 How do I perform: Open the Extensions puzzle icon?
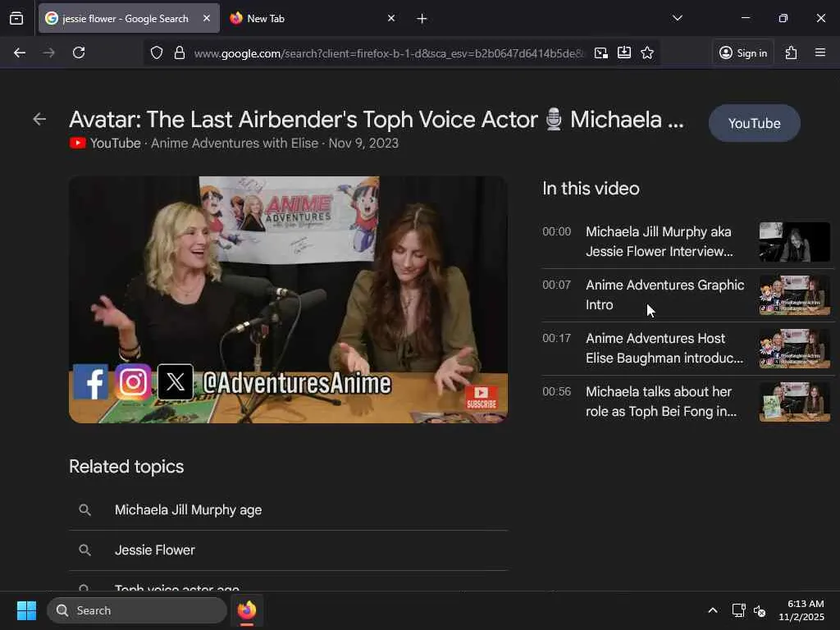coord(792,52)
